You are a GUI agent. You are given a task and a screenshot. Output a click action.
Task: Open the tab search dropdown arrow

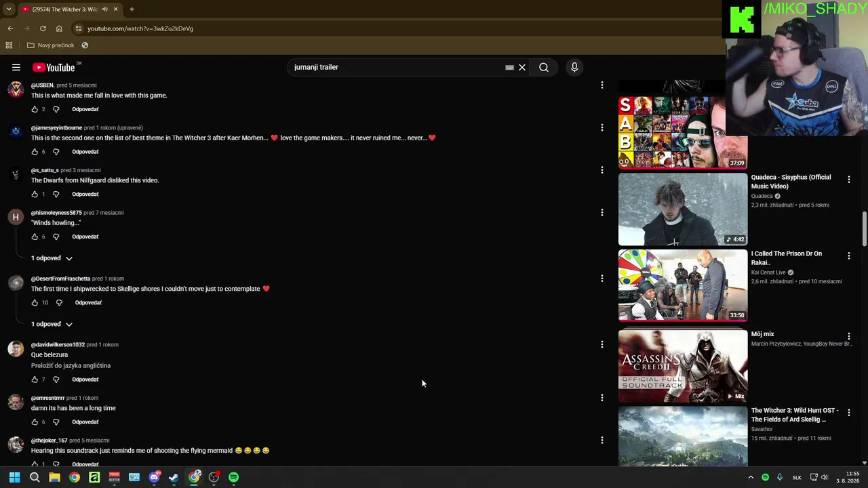click(x=8, y=9)
